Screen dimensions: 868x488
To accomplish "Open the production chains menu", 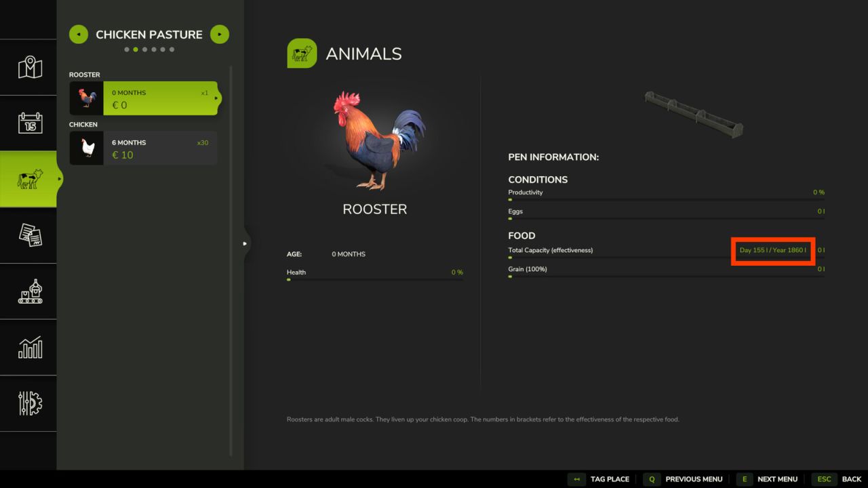I will (x=28, y=291).
